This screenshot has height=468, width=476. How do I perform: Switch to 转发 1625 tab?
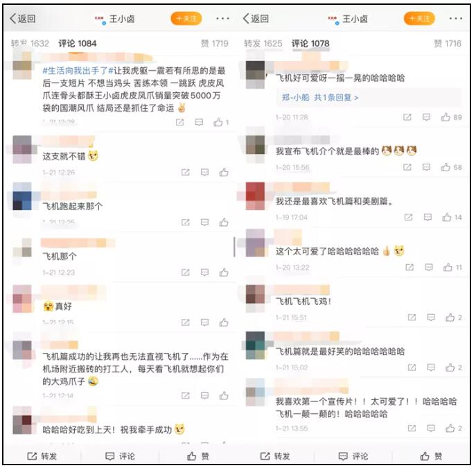(263, 44)
